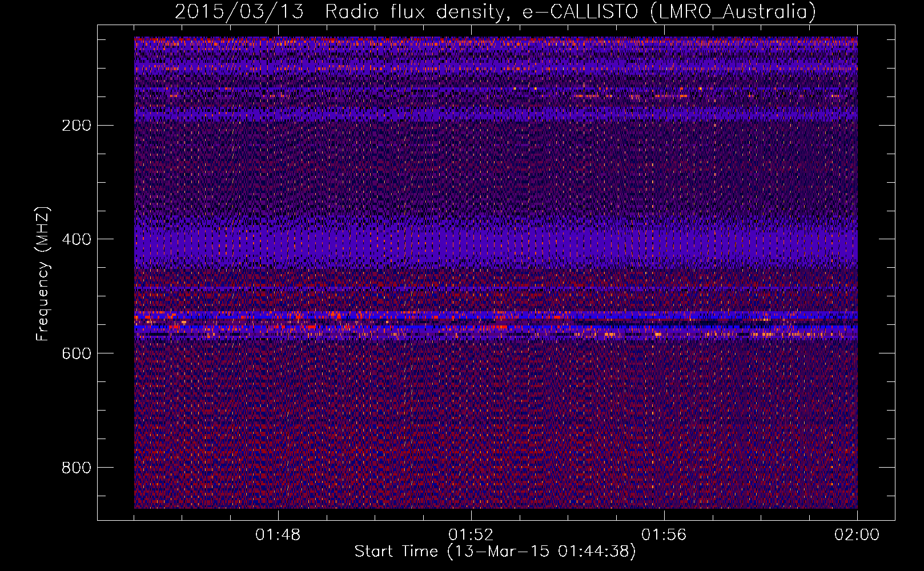The width and height of the screenshot is (924, 571).
Task: Click the 600 frequency tick label
Action: pyautogui.click(x=77, y=353)
